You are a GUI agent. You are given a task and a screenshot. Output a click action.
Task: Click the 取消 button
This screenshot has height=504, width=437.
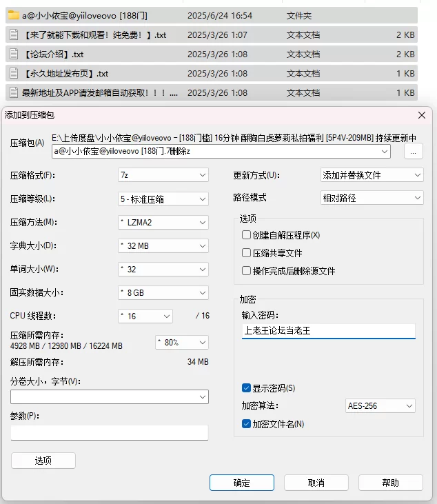point(316,483)
